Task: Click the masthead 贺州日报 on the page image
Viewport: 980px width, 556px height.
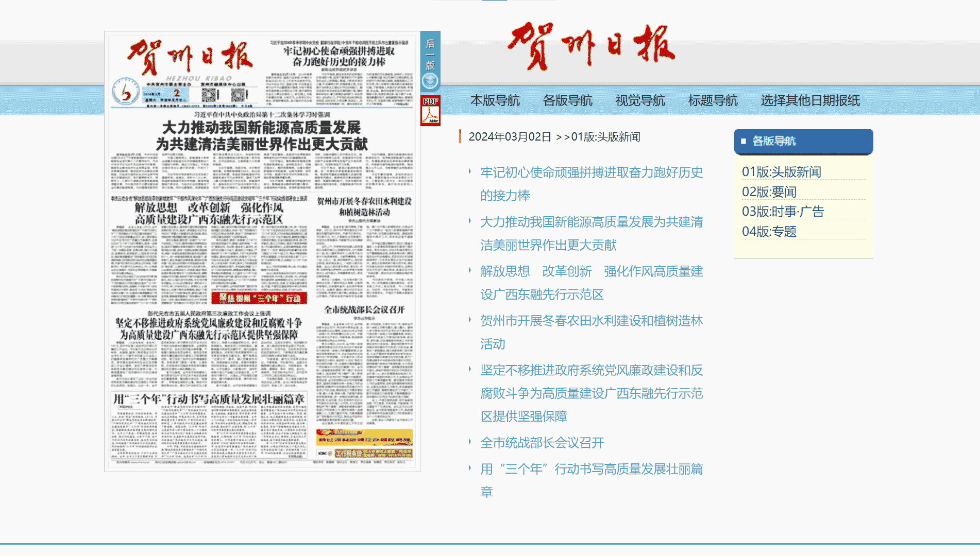Action: pyautogui.click(x=190, y=56)
